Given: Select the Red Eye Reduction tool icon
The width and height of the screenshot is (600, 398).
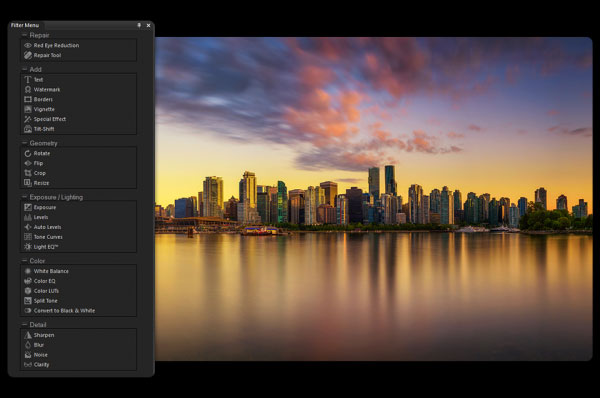Looking at the screenshot, I should [x=28, y=45].
